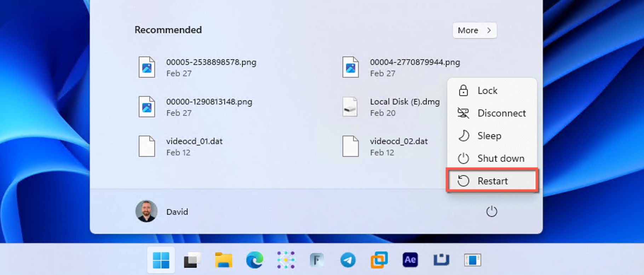Click the 00004-2770879944.png file icon

(350, 67)
